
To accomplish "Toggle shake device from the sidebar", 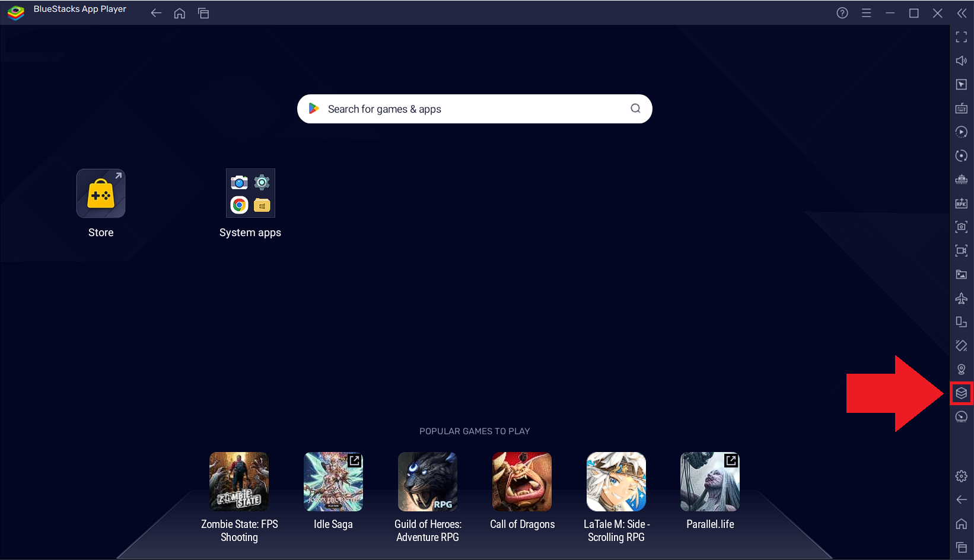I will 962,345.
